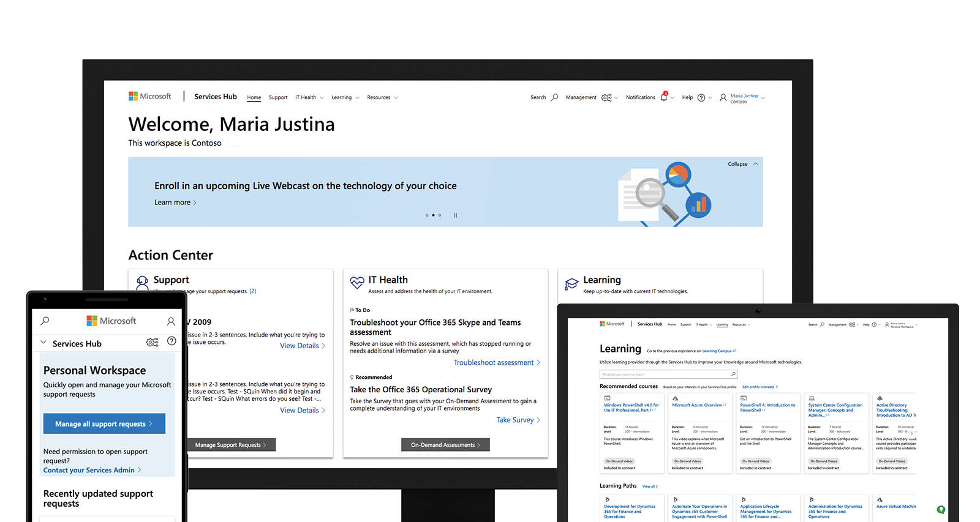
Task: Expand Resources menu dropdown on monitor
Action: (396, 98)
